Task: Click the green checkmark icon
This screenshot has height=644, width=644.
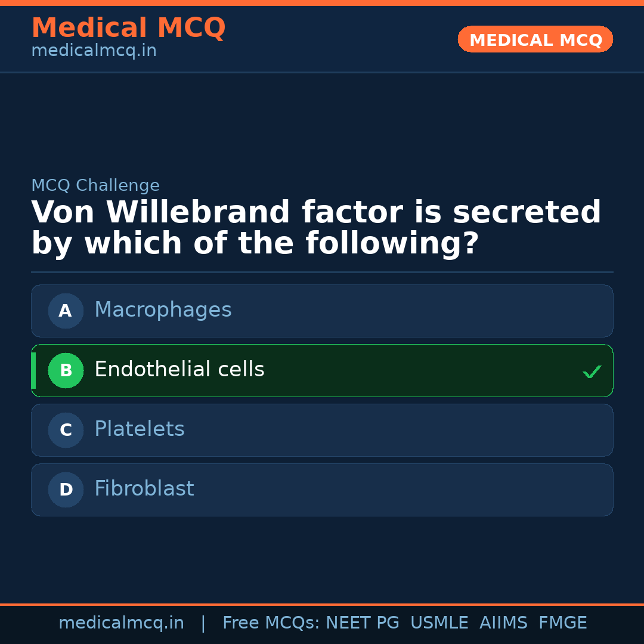Action: (x=592, y=372)
